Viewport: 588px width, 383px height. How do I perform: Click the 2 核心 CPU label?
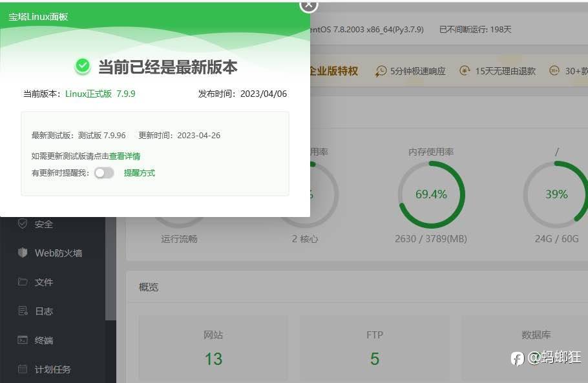305,239
